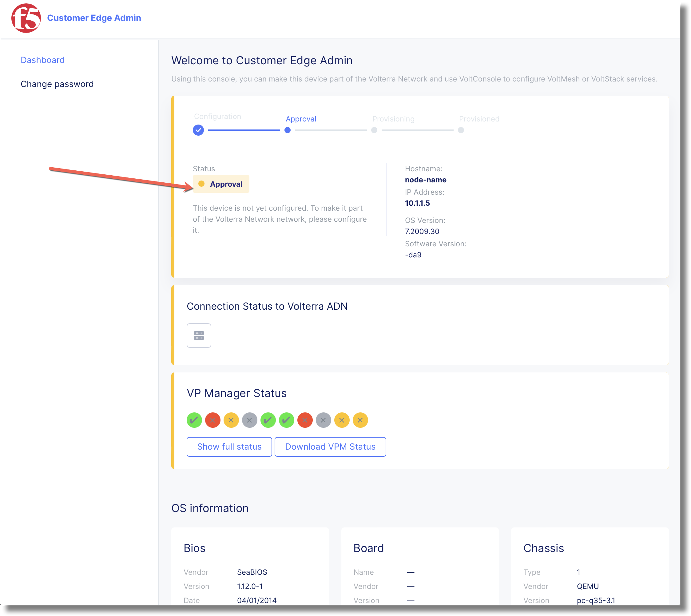The image size is (691, 616).
Task: Click the OS version 7.2009.30 value
Action: (422, 232)
